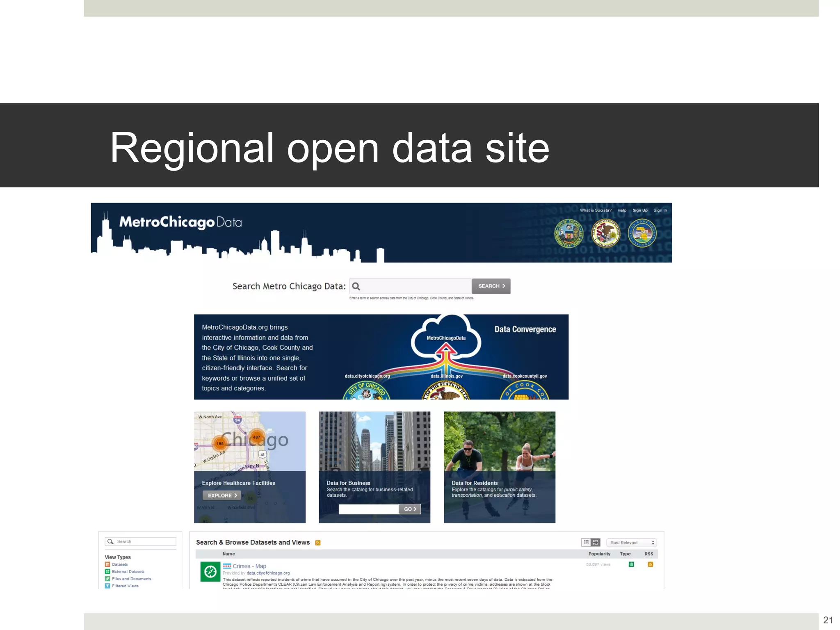Click the Files and Documents view type icon
The width and height of the screenshot is (840, 630).
coord(107,579)
